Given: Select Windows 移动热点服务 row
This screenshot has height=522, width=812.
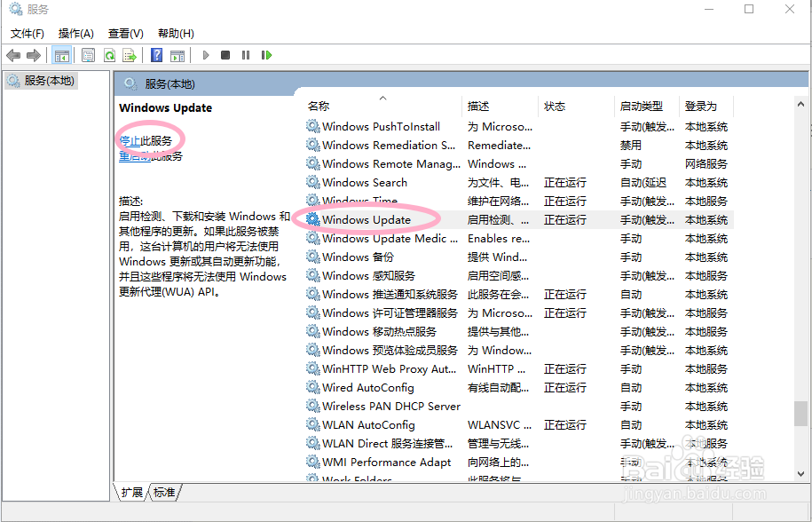Looking at the screenshot, I should [518, 331].
